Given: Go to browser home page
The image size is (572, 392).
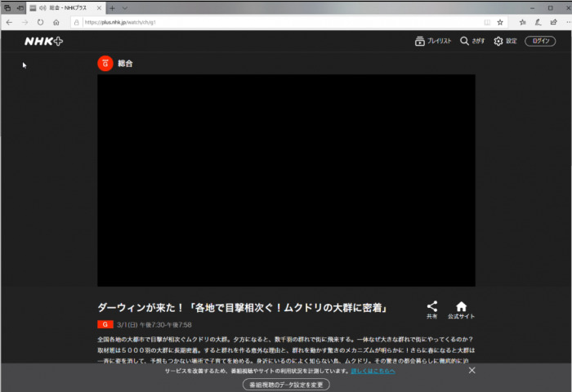Looking at the screenshot, I should 56,22.
